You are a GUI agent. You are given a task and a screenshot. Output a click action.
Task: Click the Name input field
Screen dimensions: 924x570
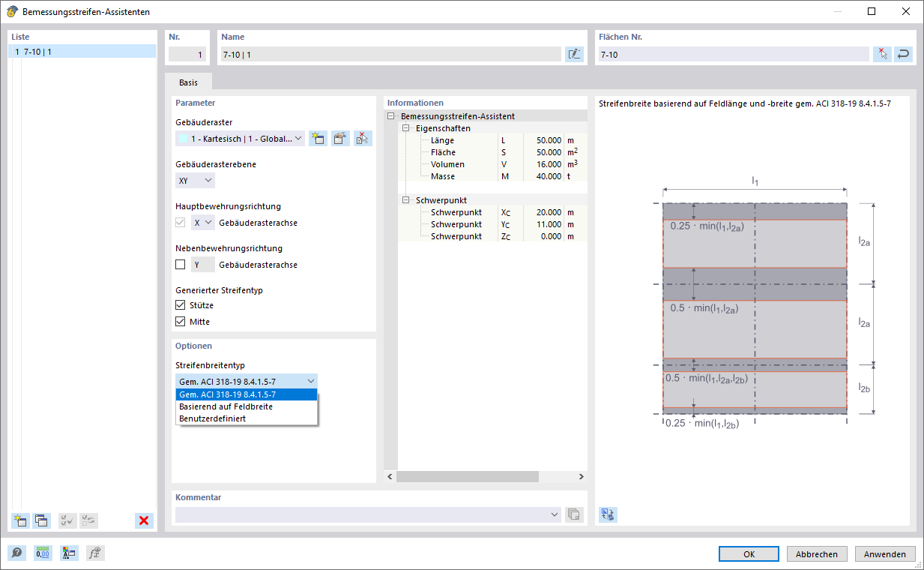click(390, 54)
